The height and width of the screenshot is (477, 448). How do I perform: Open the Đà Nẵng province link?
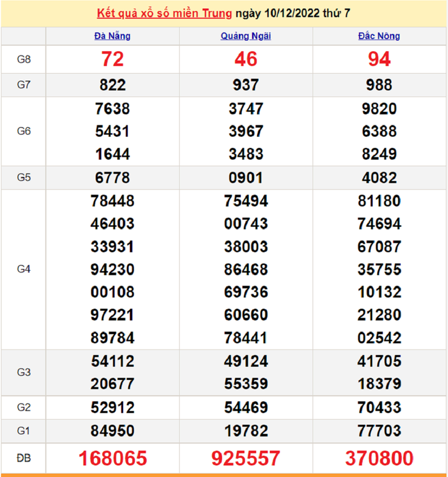113,36
